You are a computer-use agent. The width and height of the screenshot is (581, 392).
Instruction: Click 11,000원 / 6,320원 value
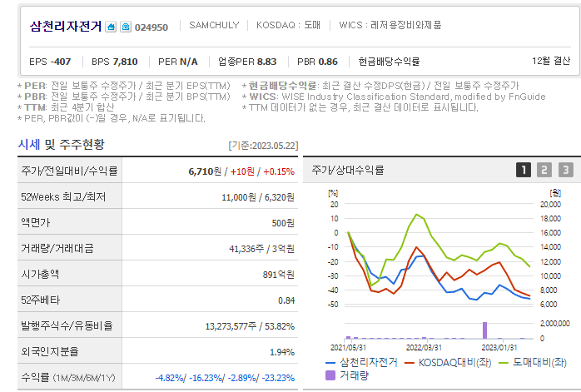[258, 197]
